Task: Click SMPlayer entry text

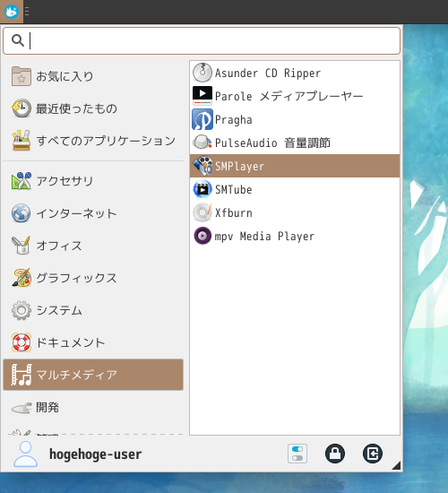Action: click(x=239, y=167)
